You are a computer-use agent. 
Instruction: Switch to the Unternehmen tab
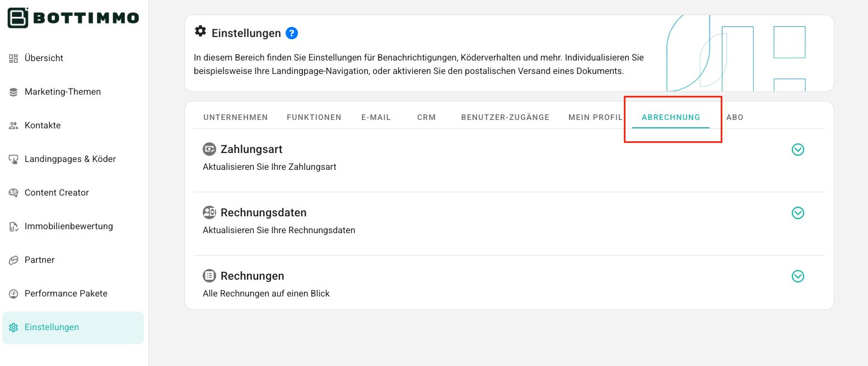coord(236,117)
